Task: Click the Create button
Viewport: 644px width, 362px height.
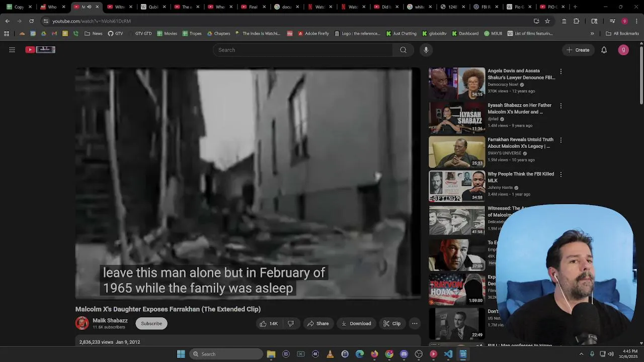Action: (578, 50)
